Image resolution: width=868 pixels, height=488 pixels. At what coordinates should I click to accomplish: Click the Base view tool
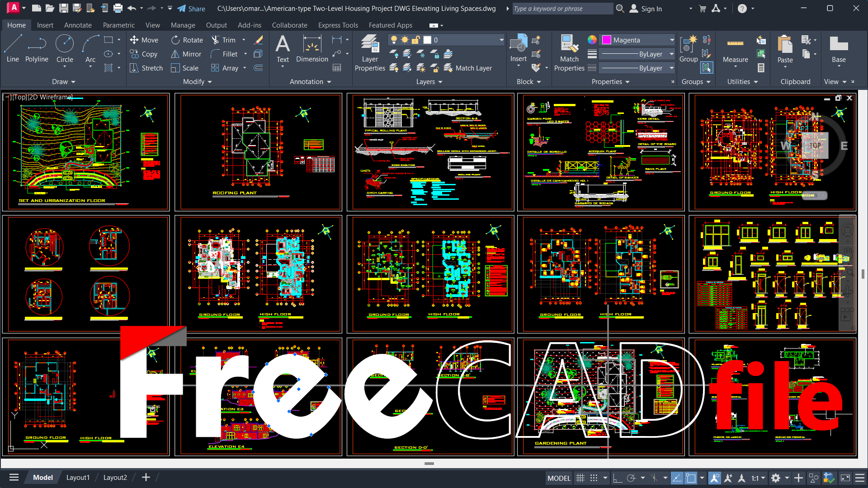click(839, 49)
